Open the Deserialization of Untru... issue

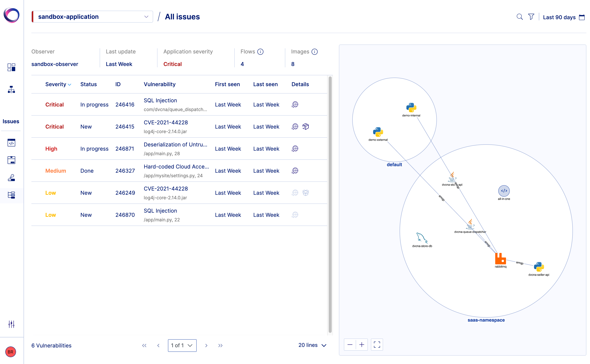coord(175,145)
